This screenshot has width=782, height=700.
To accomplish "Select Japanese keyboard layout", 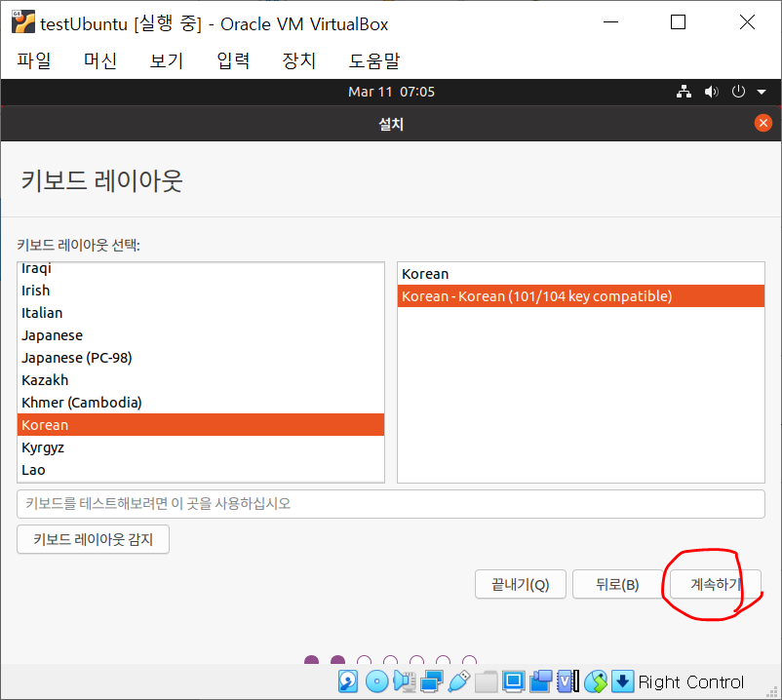I will click(x=201, y=335).
